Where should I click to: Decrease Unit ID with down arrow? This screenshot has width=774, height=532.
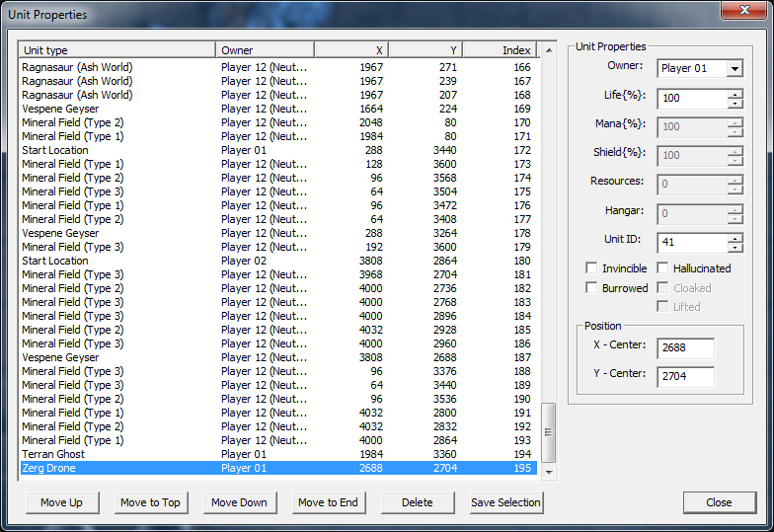tap(735, 248)
